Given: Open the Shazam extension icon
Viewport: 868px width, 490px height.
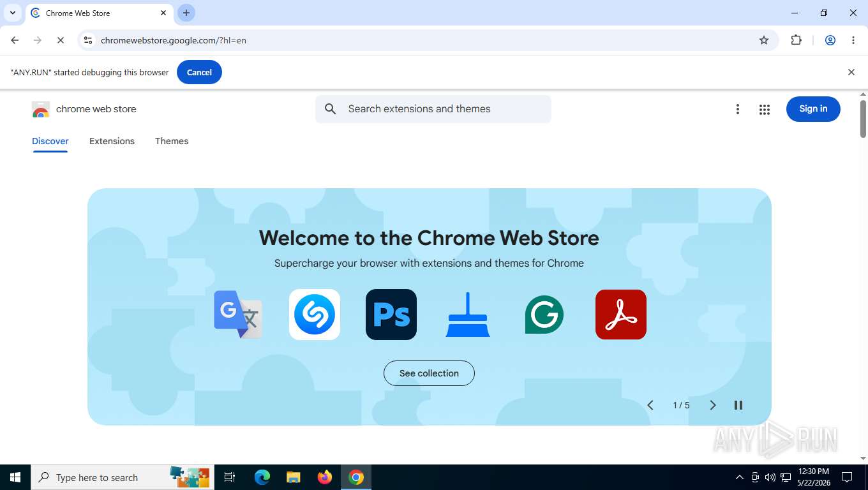Looking at the screenshot, I should point(315,315).
